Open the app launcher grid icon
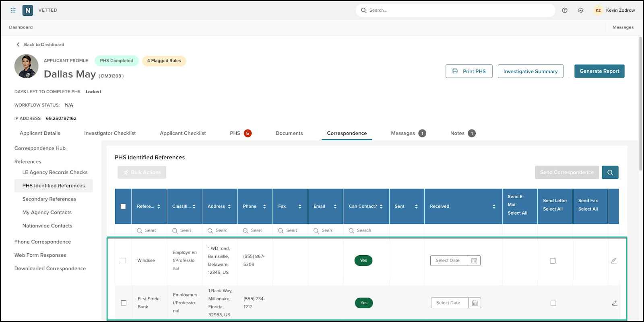Screen dimensions: 644x322 pos(13,10)
